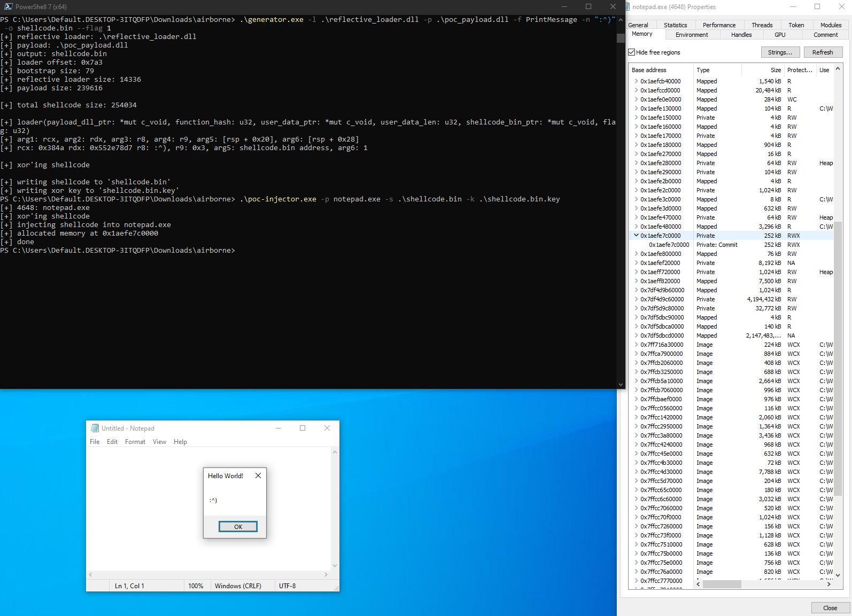Open the Threads tab
The width and height of the screenshot is (852, 616).
click(762, 25)
